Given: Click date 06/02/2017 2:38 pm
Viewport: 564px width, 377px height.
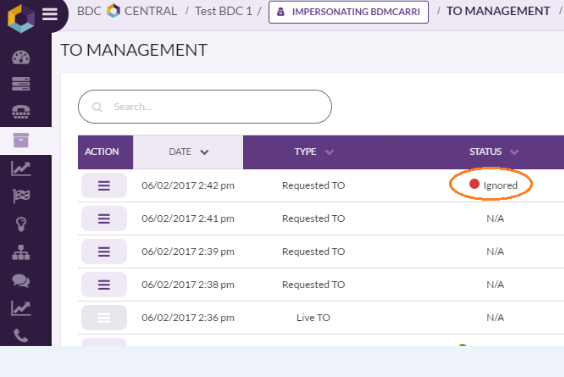Looking at the screenshot, I should click(x=188, y=285).
